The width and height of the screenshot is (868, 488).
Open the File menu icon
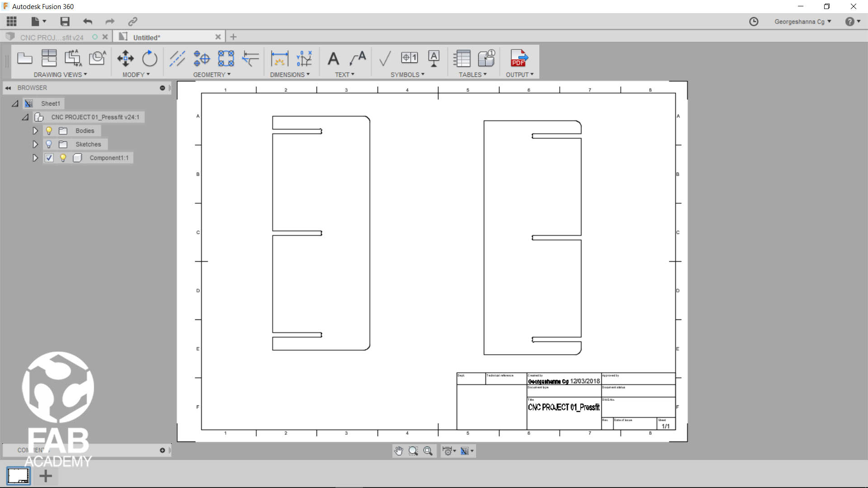pos(38,21)
